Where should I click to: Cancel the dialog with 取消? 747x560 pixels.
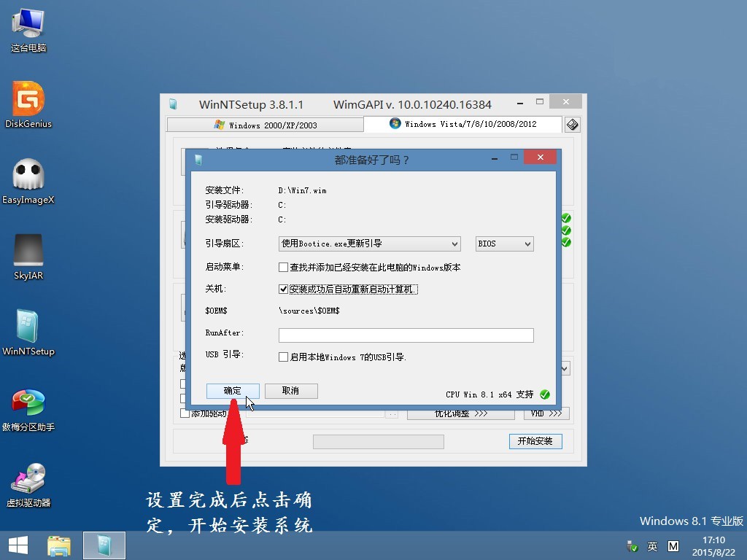[290, 391]
